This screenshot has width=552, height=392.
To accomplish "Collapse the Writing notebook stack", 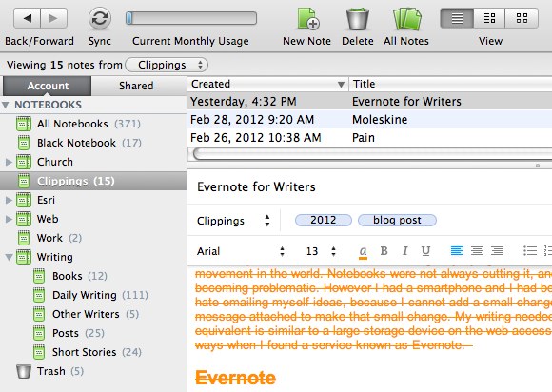I will point(9,257).
